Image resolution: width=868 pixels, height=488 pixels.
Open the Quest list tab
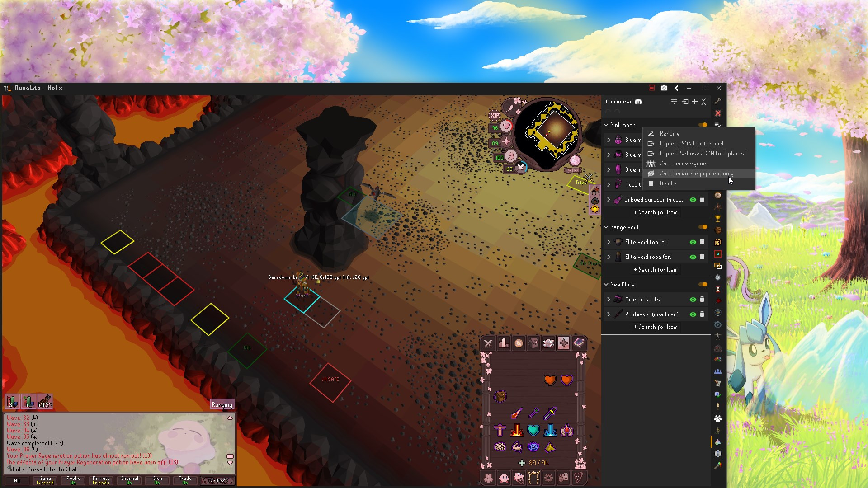click(x=519, y=343)
